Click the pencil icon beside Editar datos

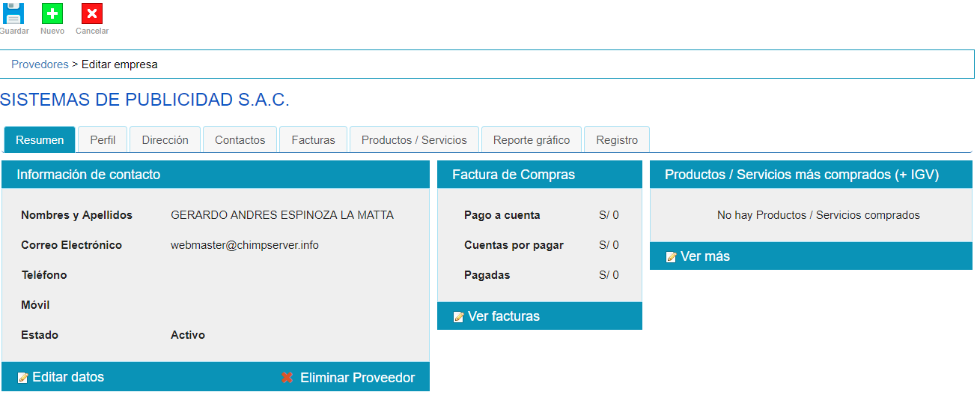22,378
